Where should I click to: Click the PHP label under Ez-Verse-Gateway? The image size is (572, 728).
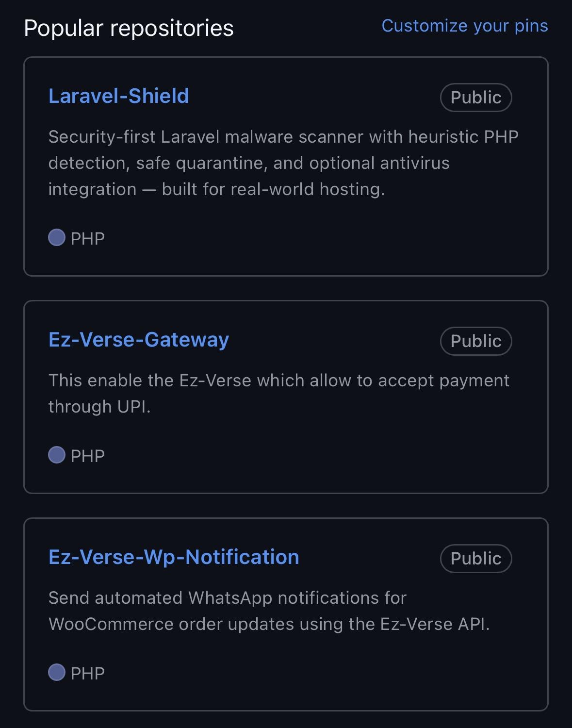tap(88, 455)
